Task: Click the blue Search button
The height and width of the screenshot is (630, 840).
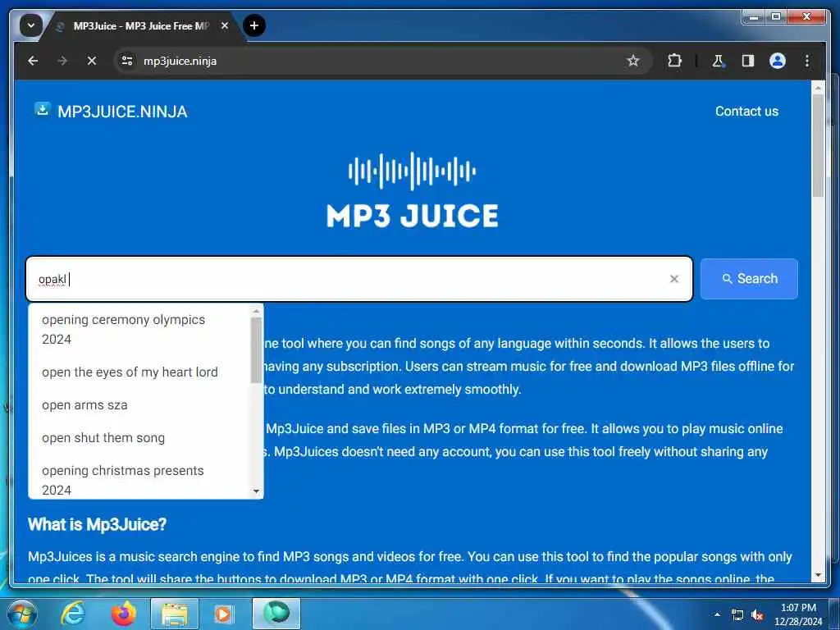Action: point(749,279)
